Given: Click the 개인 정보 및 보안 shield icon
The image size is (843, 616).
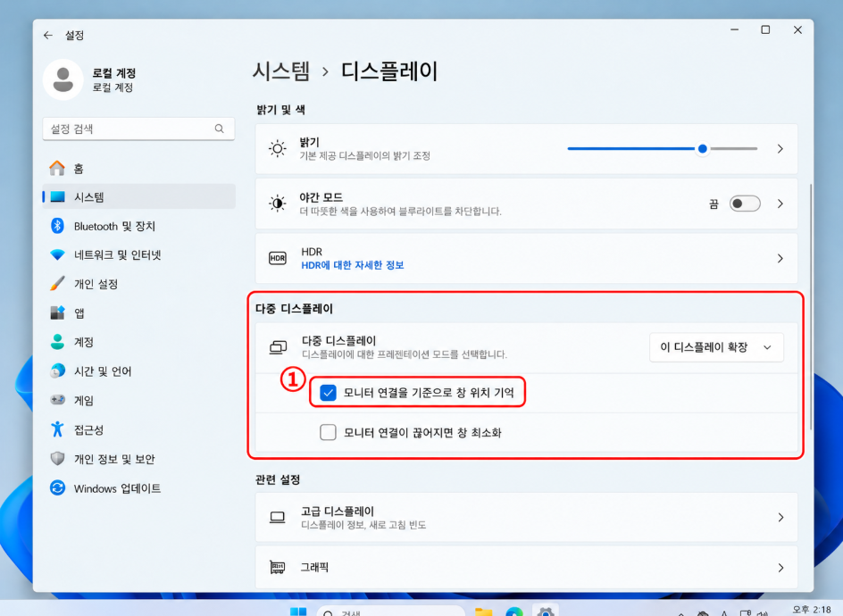Looking at the screenshot, I should tap(57, 459).
